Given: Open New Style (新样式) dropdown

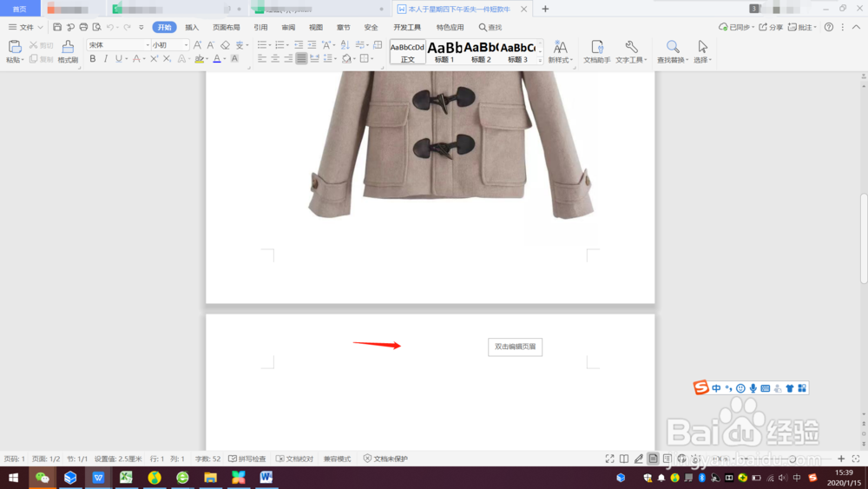Looking at the screenshot, I should 560,60.
